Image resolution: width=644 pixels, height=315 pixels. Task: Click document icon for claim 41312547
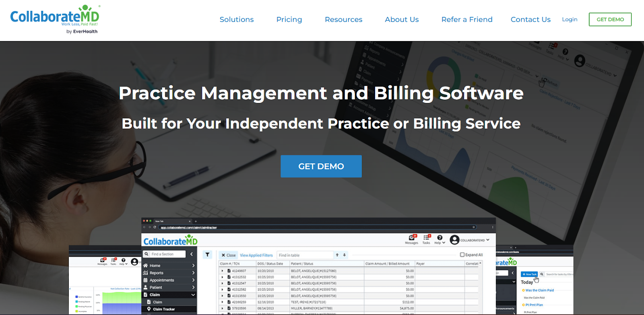coord(229,283)
